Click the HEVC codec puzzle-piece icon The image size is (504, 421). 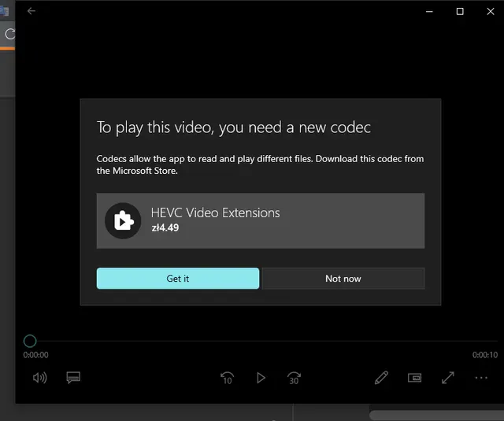[x=123, y=220]
